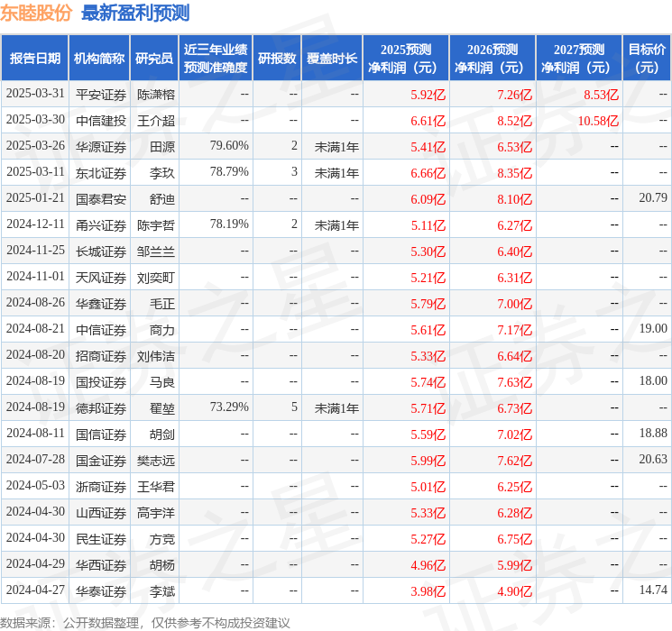Click target price 18.88

click(653, 433)
